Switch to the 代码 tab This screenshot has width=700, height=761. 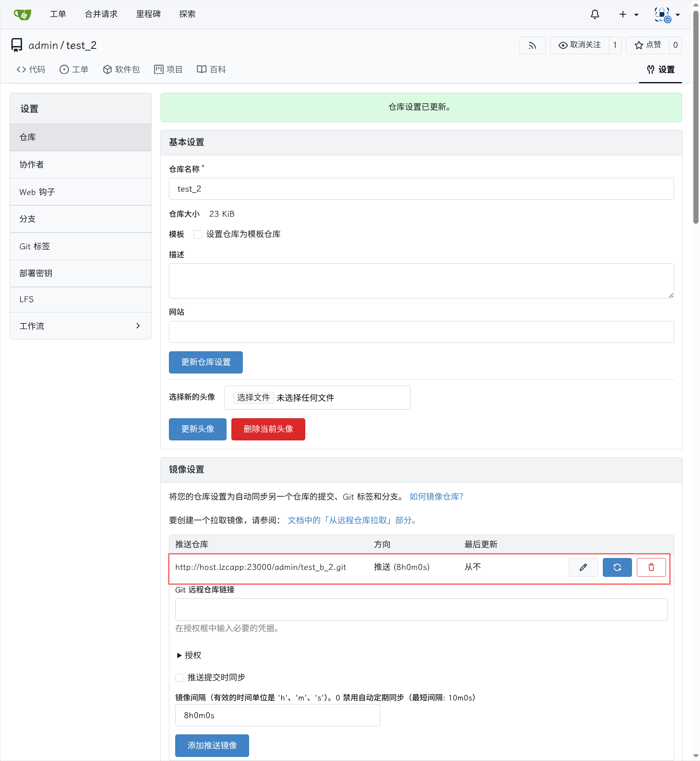click(31, 70)
